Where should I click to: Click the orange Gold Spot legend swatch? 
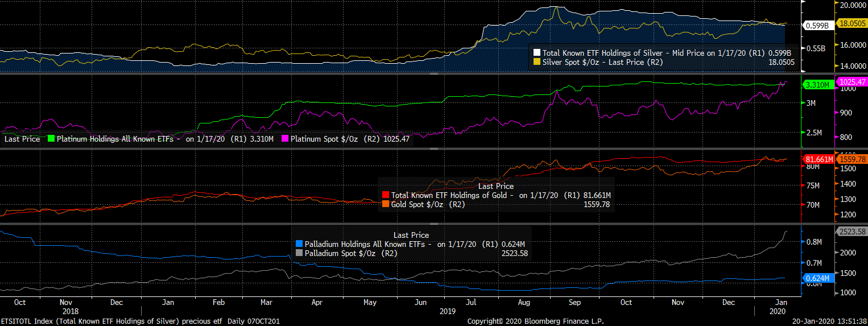click(x=386, y=204)
